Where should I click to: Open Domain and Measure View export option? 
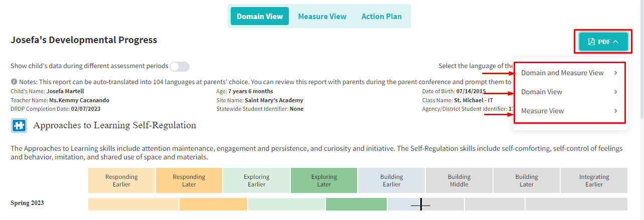click(x=562, y=73)
